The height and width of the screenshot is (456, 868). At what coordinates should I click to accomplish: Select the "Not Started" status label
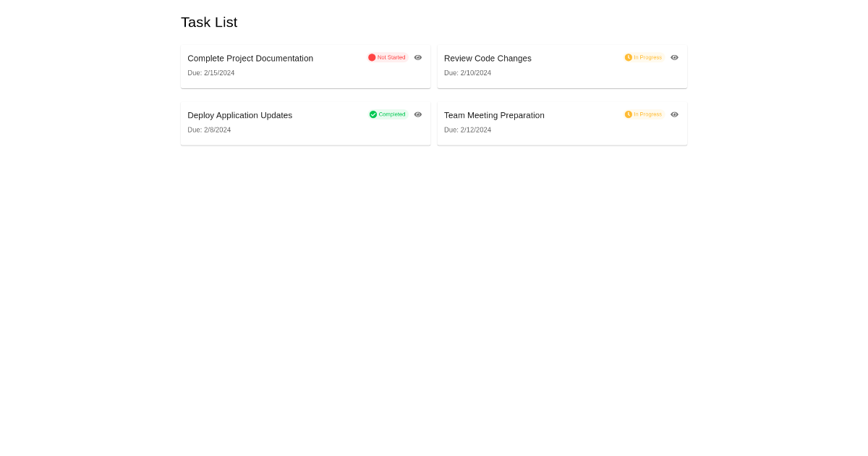tap(391, 57)
